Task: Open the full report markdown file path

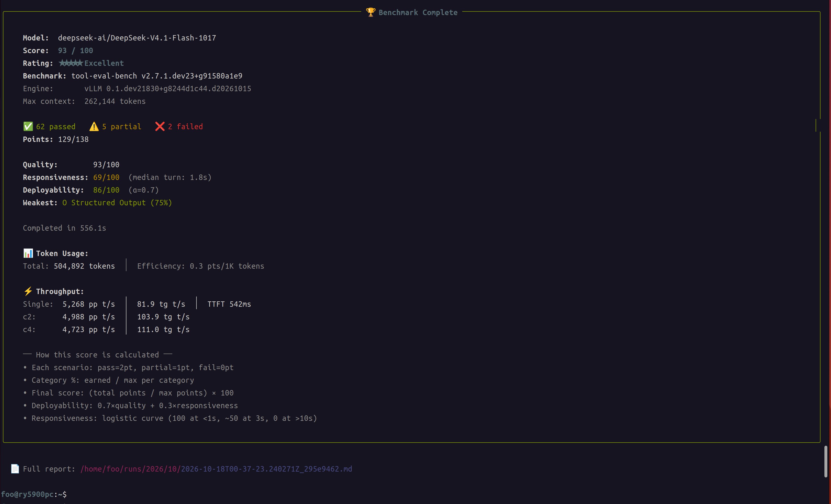Action: tap(216, 469)
